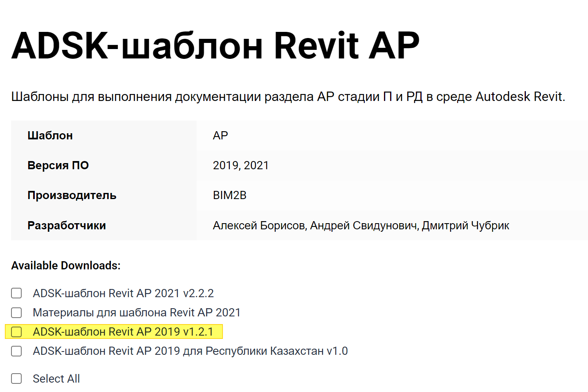
Task: Click the Разработчики row header cell
Action: tap(67, 225)
